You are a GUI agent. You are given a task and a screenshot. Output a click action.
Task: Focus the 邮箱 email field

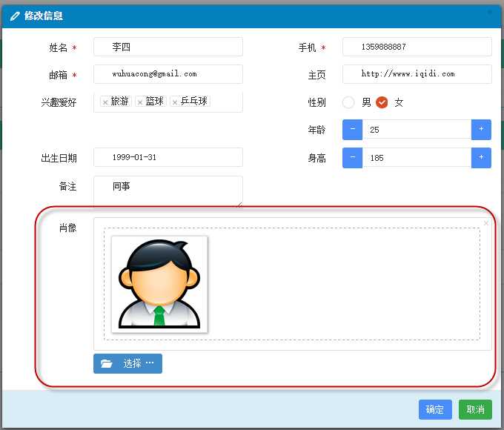click(x=168, y=74)
